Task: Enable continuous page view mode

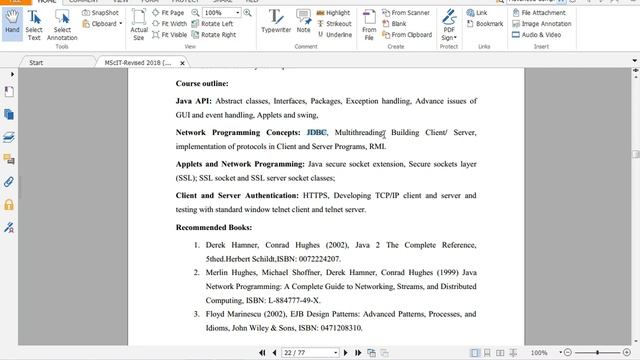Action: (x=487, y=353)
